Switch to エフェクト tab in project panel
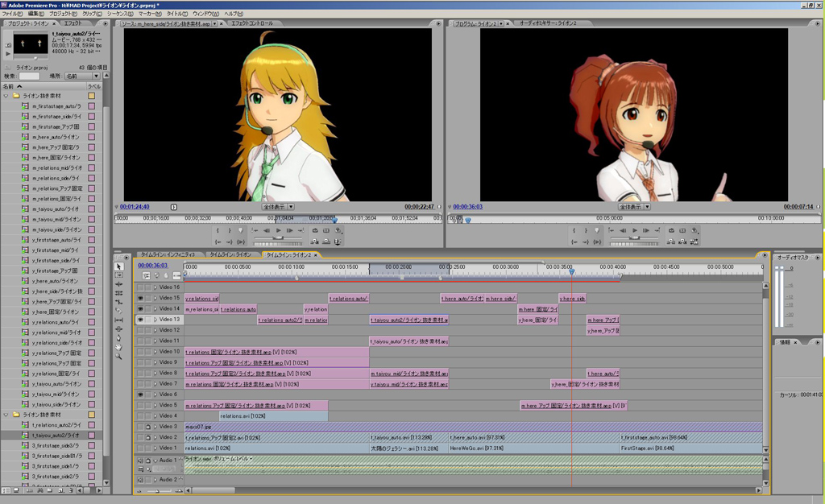The height and width of the screenshot is (504, 825). (73, 23)
